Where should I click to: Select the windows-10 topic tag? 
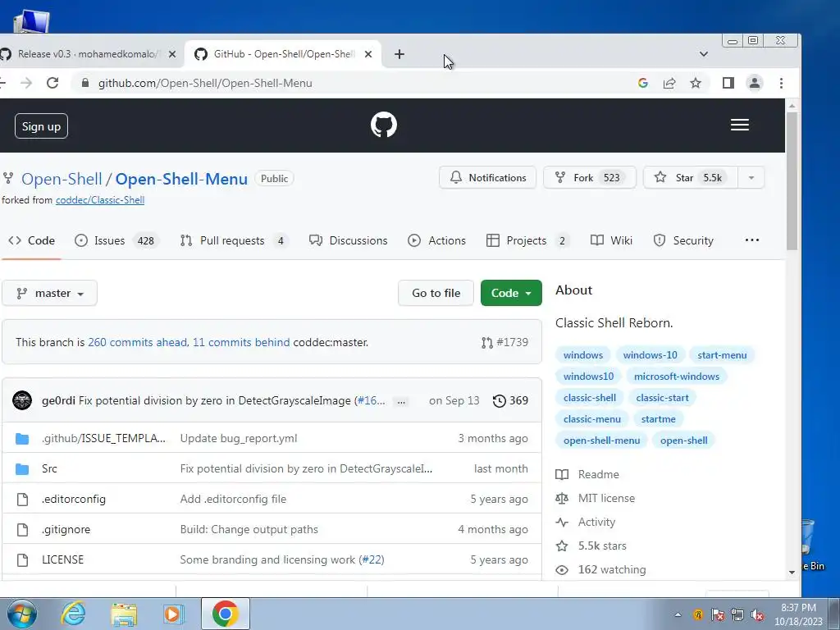click(x=650, y=355)
